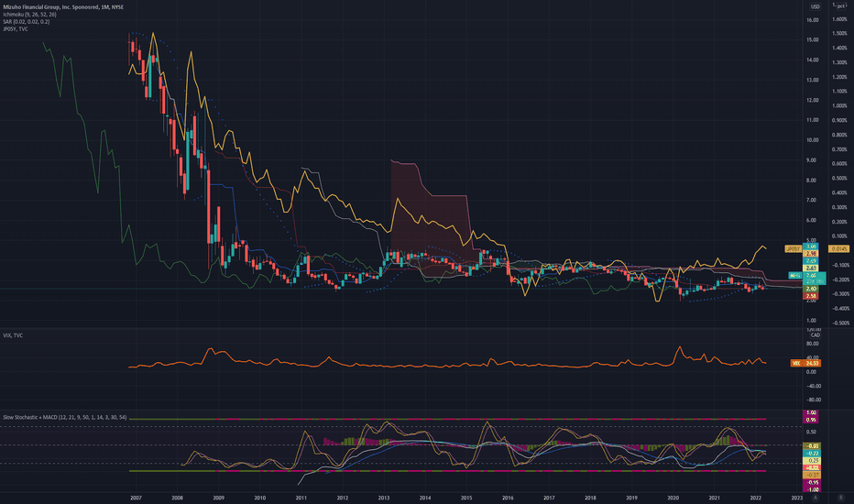The height and width of the screenshot is (504, 854).
Task: Click the orange VIX 24.53 value label
Action: point(805,363)
